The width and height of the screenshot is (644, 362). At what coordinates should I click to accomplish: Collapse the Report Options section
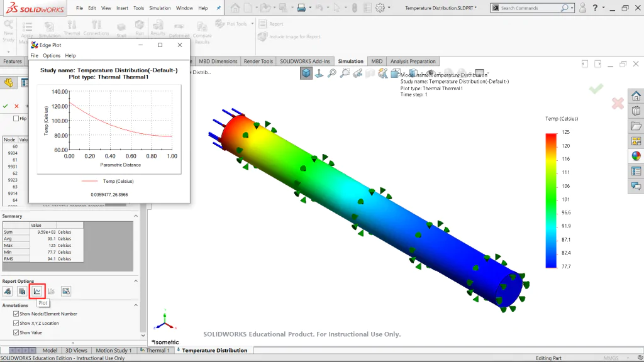pos(136,281)
